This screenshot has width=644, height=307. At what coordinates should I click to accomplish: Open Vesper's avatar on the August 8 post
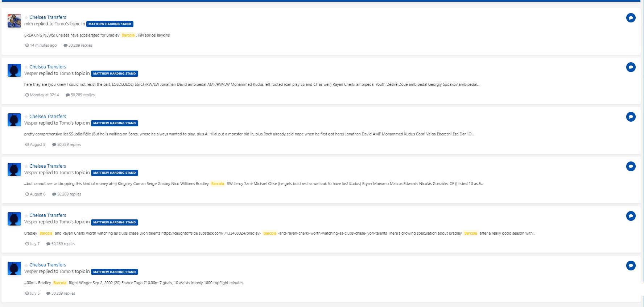[14, 120]
